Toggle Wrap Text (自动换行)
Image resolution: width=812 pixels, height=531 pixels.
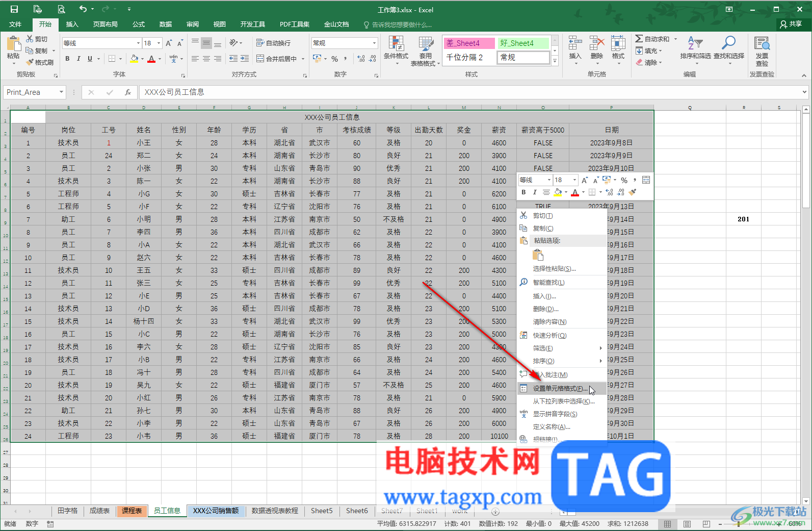[273, 43]
